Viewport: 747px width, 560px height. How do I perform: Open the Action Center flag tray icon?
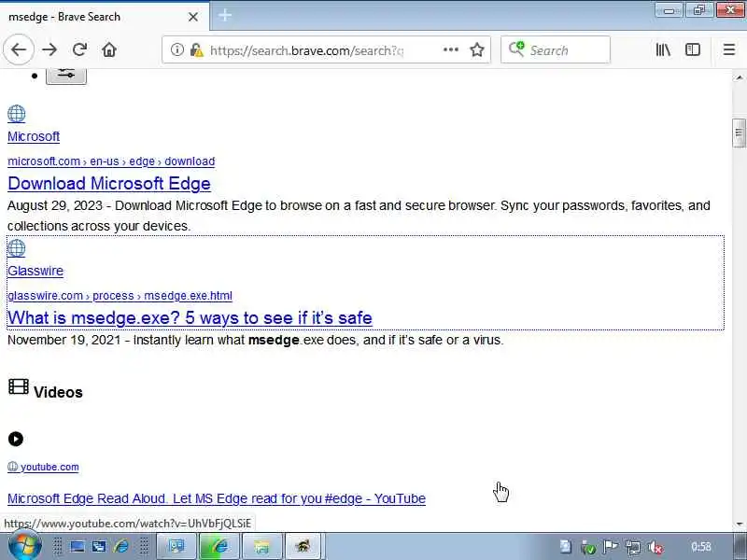611,547
